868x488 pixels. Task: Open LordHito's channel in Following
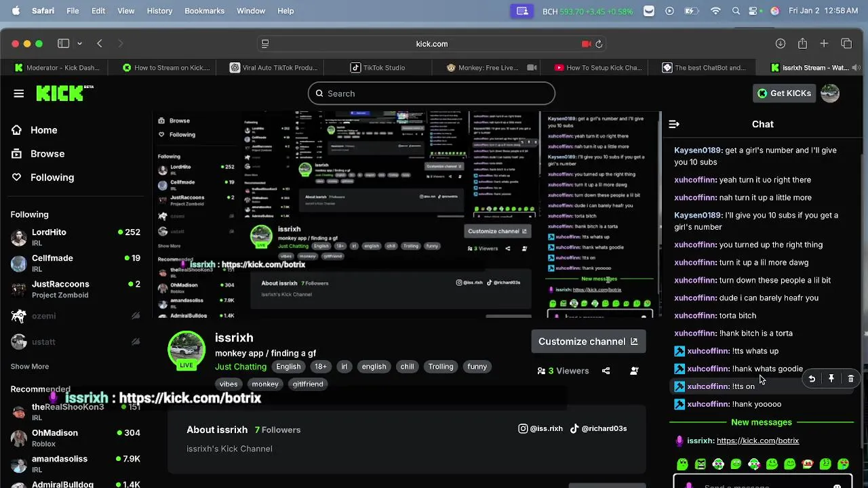[75, 237]
